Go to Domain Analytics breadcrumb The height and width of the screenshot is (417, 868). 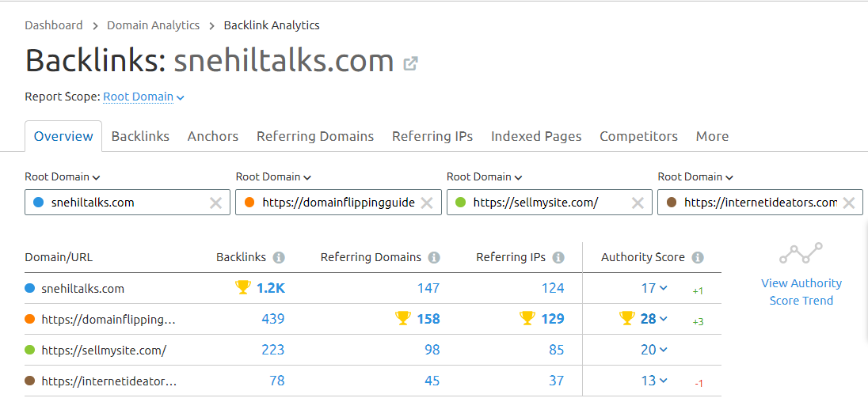[x=154, y=25]
